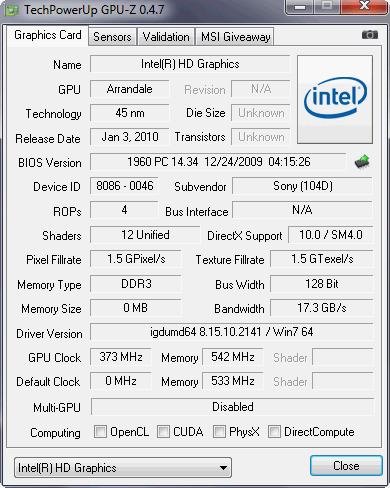The image size is (390, 488).
Task: Click the Release Date field Jan 3, 2010
Action: [x=130, y=137]
